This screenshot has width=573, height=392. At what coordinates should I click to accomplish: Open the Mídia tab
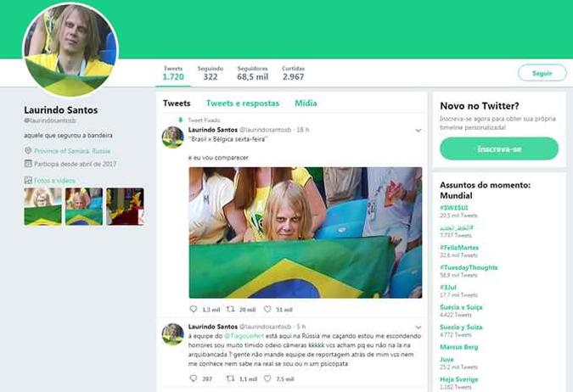(306, 104)
